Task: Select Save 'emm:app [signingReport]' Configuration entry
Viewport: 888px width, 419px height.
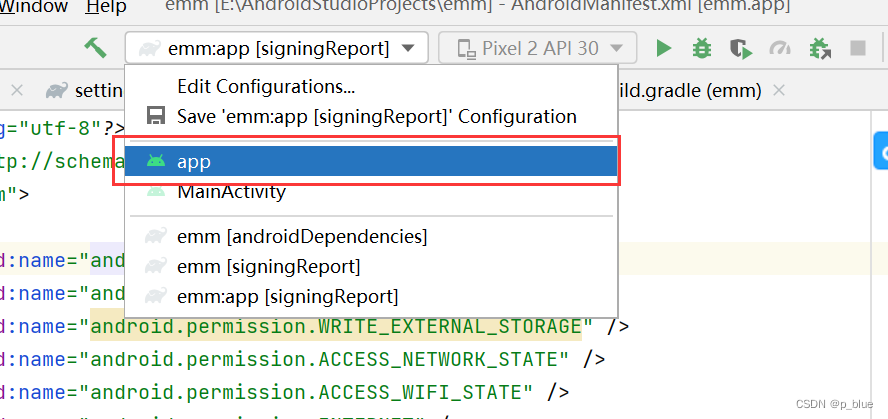Action: coord(371,117)
